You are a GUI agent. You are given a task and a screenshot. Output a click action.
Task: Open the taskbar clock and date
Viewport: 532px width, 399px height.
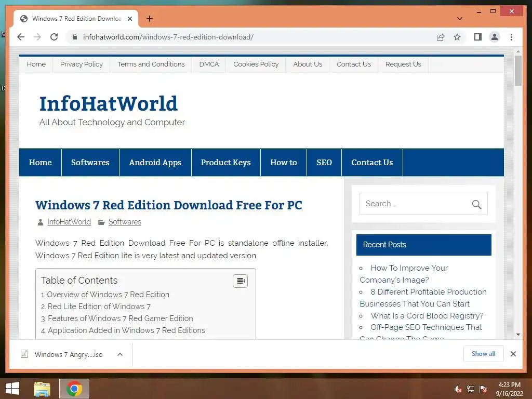click(x=509, y=389)
